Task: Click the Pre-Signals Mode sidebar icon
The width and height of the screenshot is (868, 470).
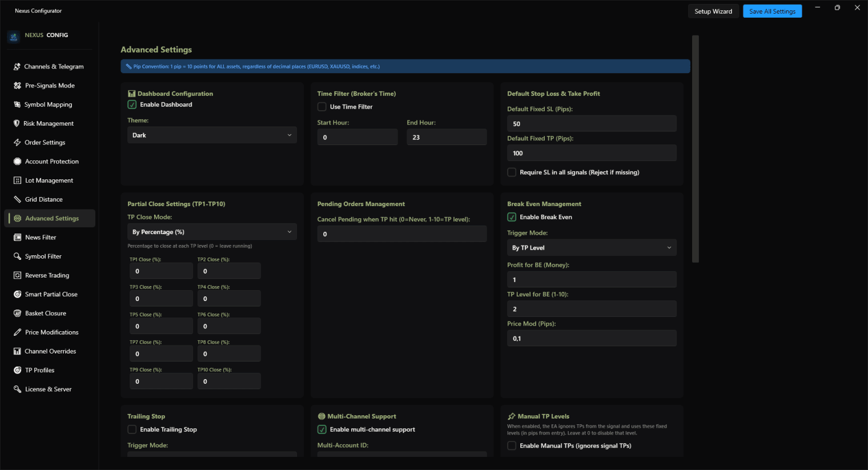Action: tap(17, 86)
